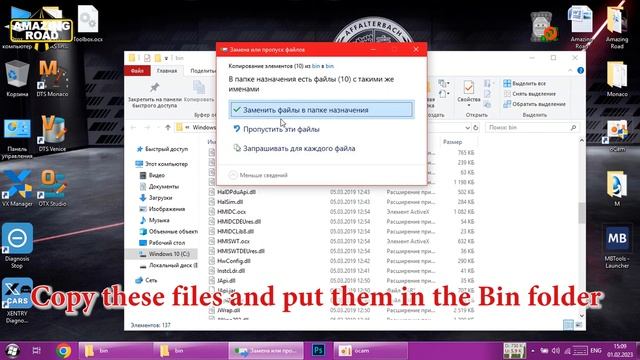The image size is (640, 360).
Task: Open the Поделиться ribbon tab
Action: point(202,71)
